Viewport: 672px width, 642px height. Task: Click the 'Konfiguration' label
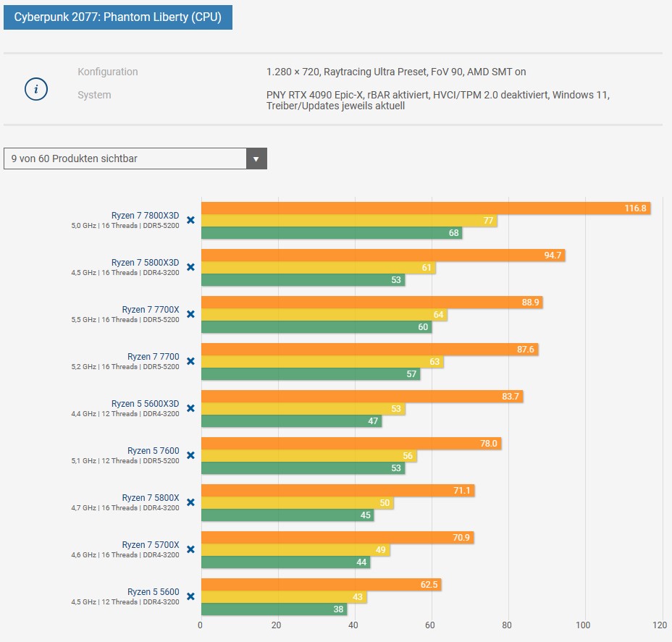(x=108, y=72)
